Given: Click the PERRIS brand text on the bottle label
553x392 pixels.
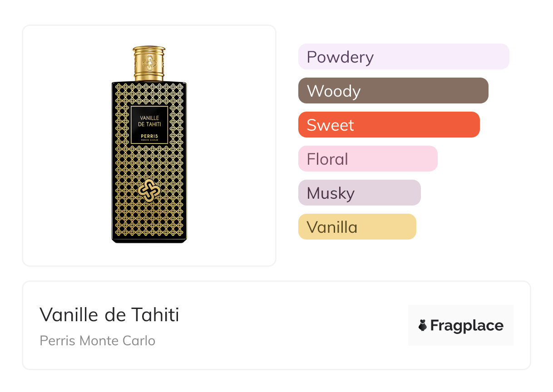Looking at the screenshot, I should 149,136.
